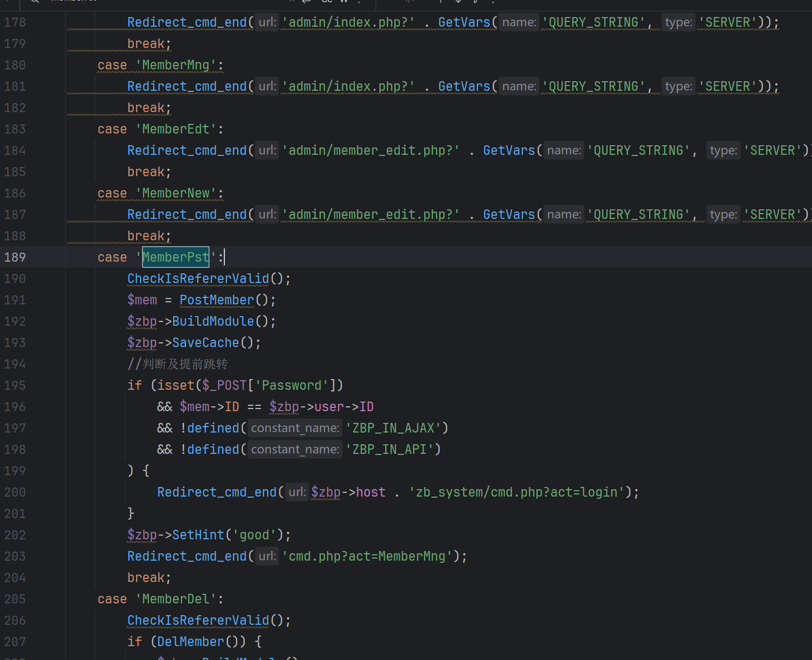
Task: Click the name: parameter hint on line 187
Action: (564, 215)
